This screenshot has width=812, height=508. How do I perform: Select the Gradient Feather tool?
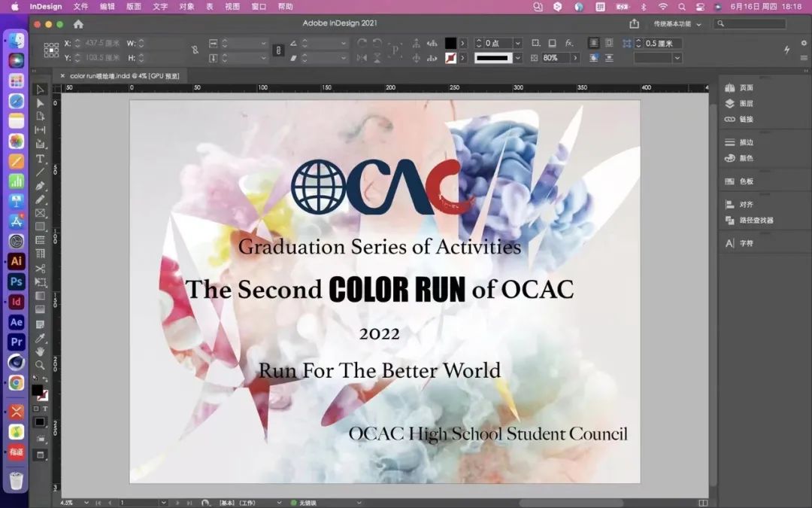(40, 309)
